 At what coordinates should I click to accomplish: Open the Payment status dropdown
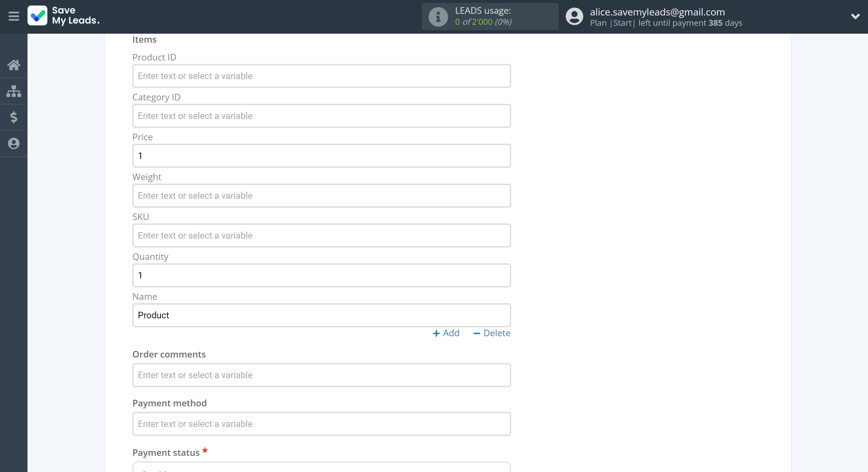pyautogui.click(x=321, y=468)
